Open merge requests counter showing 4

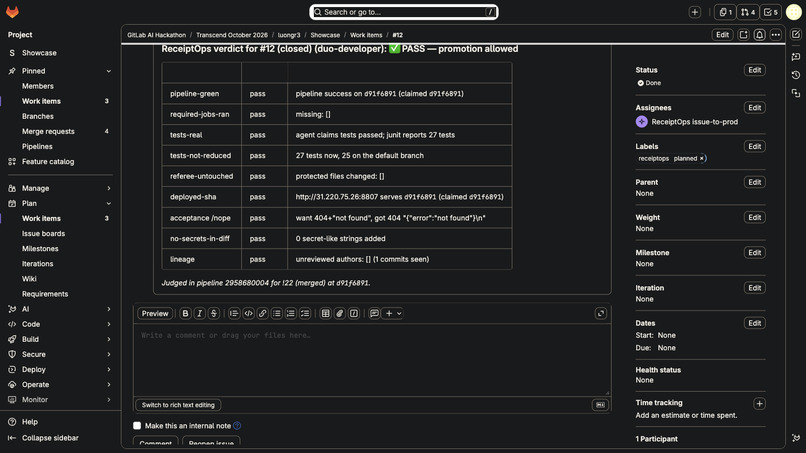click(x=748, y=12)
